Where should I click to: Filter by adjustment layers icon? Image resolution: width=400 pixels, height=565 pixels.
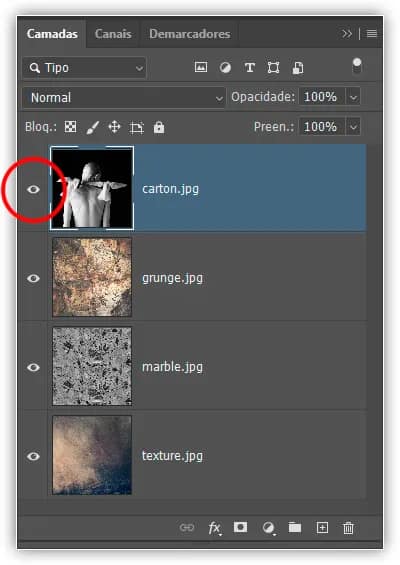tap(225, 68)
